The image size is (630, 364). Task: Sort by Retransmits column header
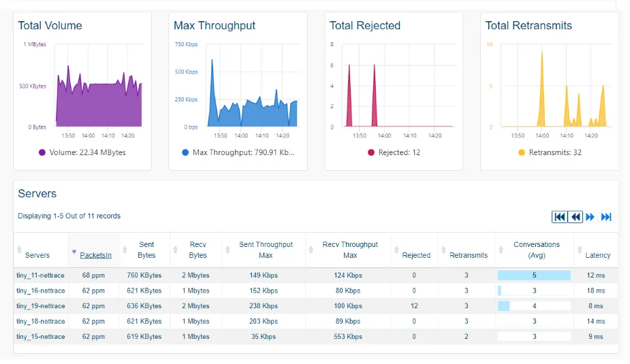click(x=469, y=255)
